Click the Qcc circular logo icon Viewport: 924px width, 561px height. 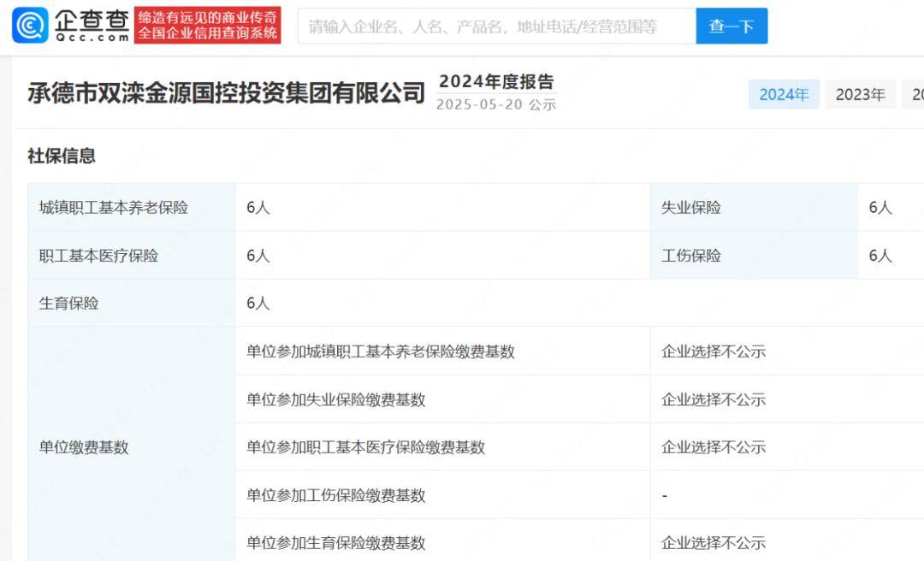click(30, 26)
